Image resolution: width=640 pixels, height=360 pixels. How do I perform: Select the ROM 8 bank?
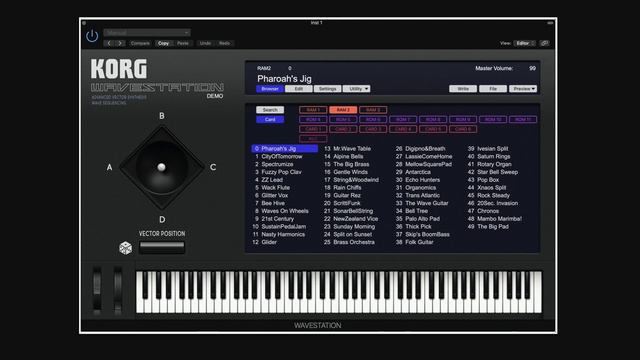[433, 120]
